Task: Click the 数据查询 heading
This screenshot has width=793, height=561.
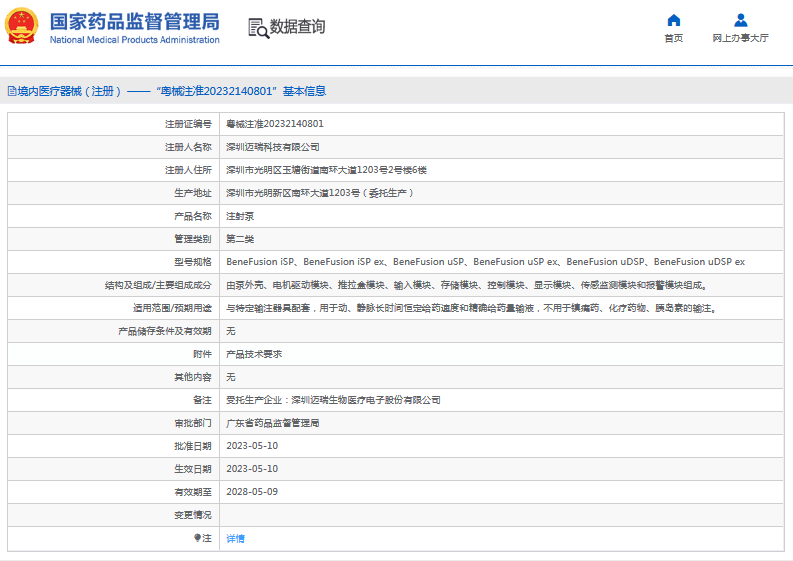Action: pos(297,27)
